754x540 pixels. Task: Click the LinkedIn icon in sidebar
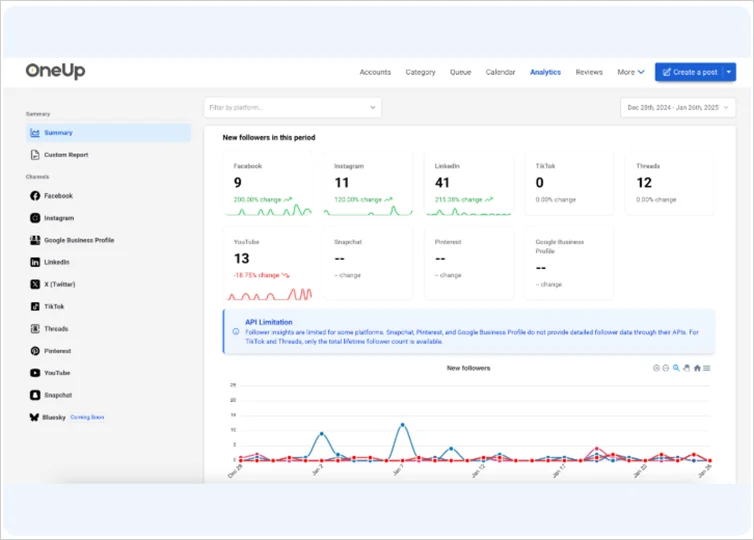35,262
